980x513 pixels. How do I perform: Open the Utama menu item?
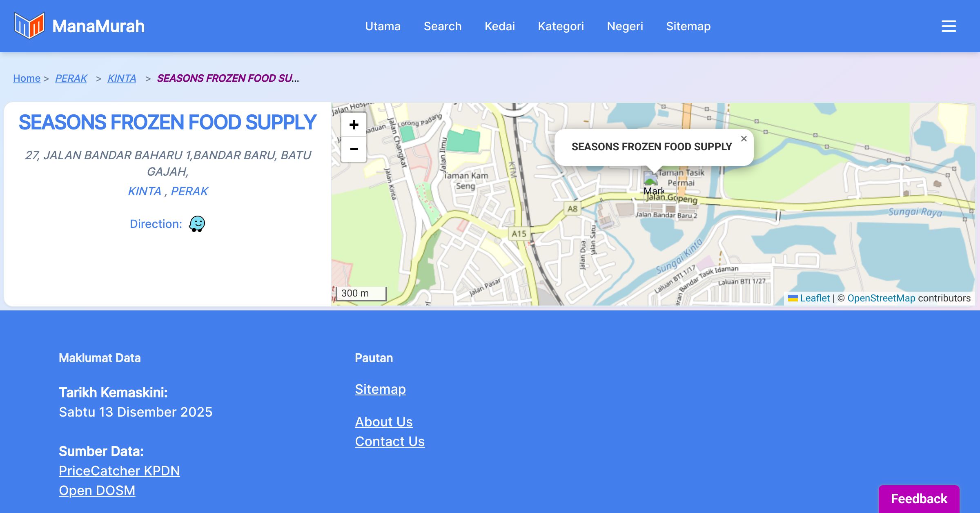[383, 26]
